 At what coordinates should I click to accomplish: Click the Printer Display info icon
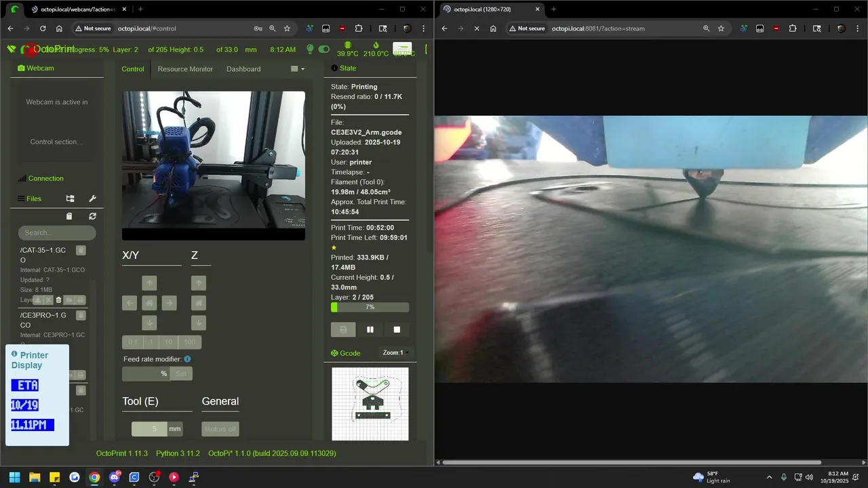pos(14,354)
